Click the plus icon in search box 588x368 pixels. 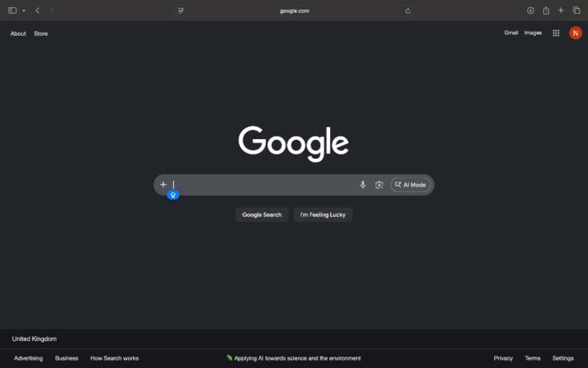coord(163,184)
